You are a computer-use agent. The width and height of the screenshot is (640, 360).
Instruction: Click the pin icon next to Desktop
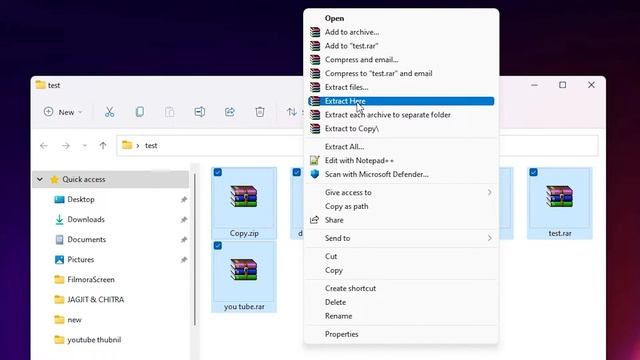[184, 200]
